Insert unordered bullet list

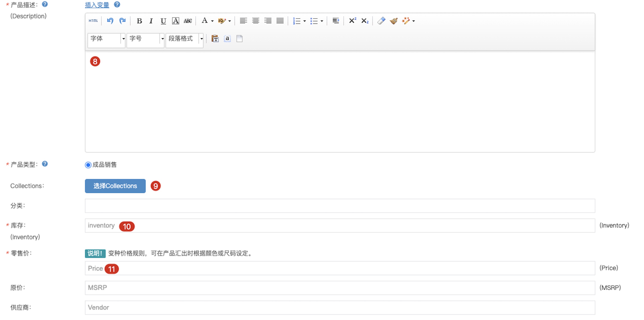tap(314, 21)
